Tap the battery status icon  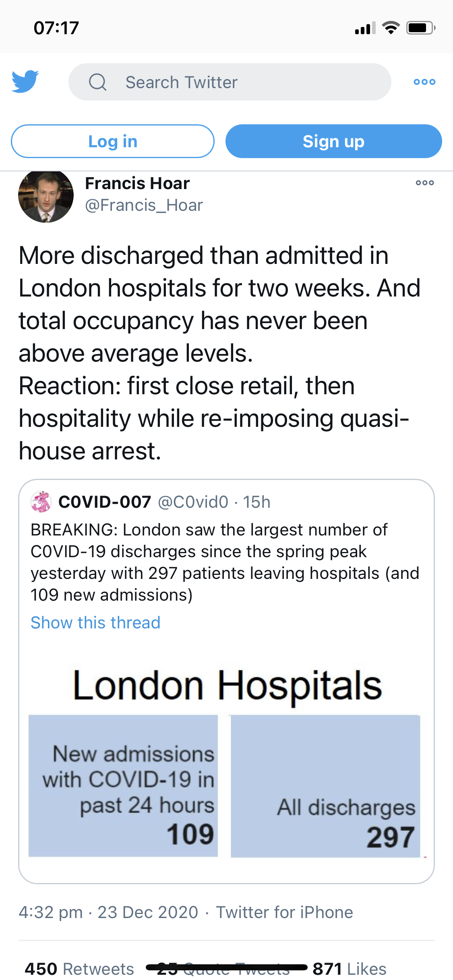coord(420,28)
